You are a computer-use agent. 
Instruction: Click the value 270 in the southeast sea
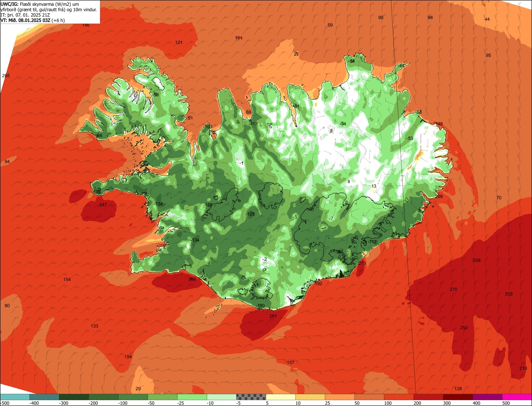(x=453, y=289)
